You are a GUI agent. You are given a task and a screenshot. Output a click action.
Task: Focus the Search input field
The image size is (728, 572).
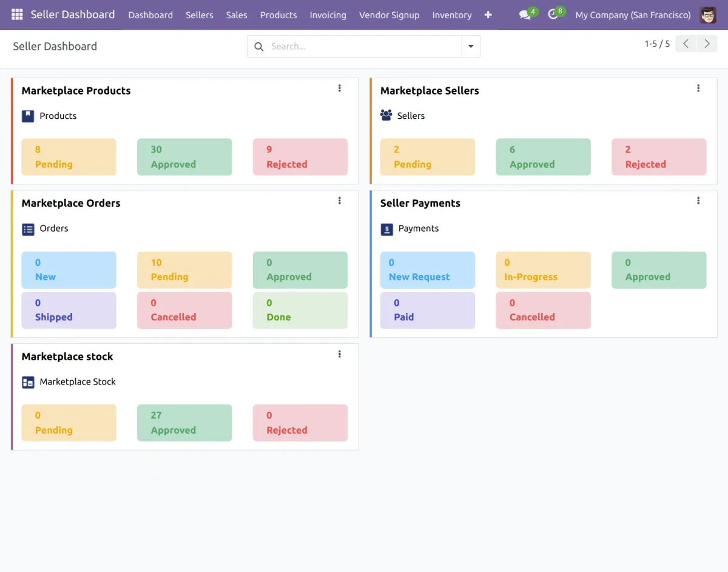pyautogui.click(x=364, y=47)
